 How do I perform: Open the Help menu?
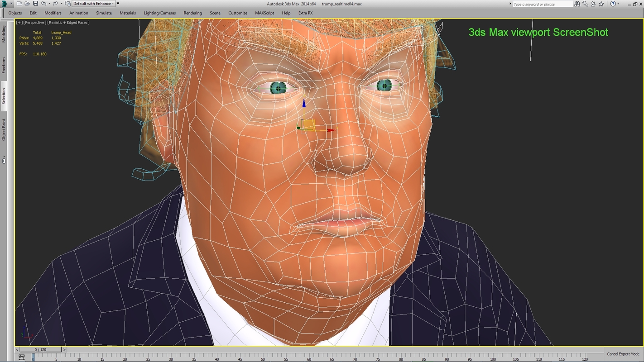click(286, 13)
